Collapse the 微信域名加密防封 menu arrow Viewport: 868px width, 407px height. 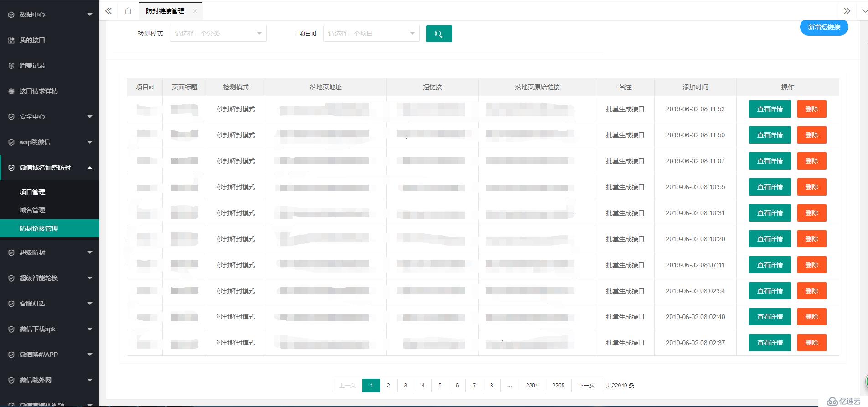[x=90, y=168]
